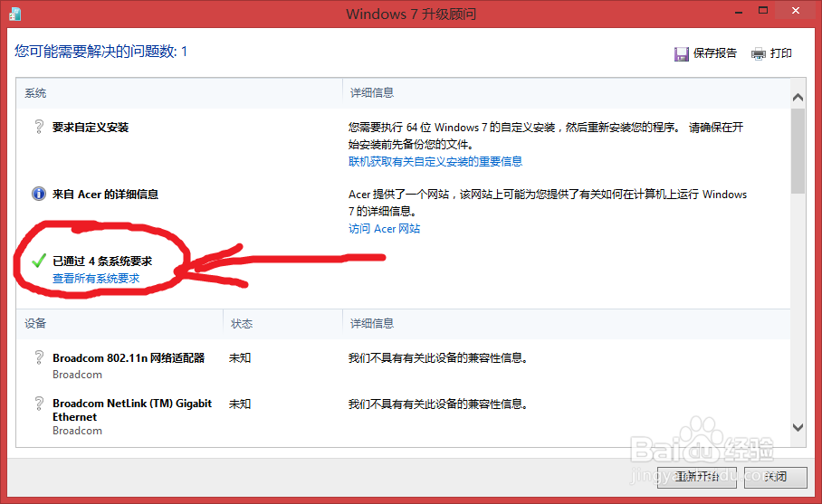This screenshot has height=504, width=822.
Task: Click the question mark icon beside 要求自定义安装
Action: (39, 127)
